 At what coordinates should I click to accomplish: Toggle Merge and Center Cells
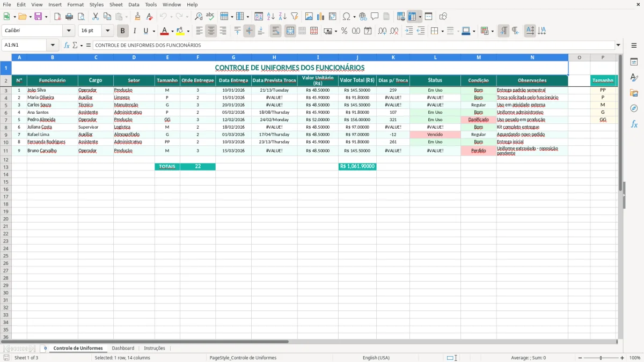pos(290,31)
